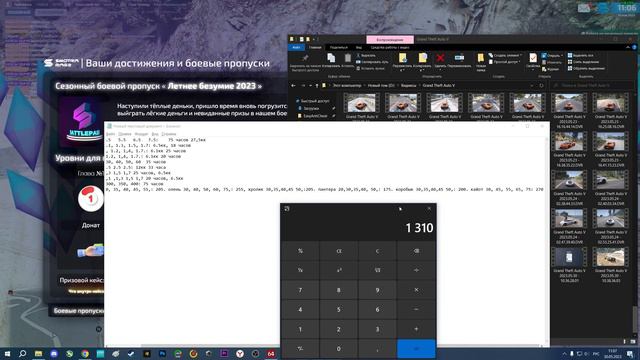Collapse the Explorer ribbon chevron
The width and height of the screenshot is (640, 360).
(x=628, y=47)
